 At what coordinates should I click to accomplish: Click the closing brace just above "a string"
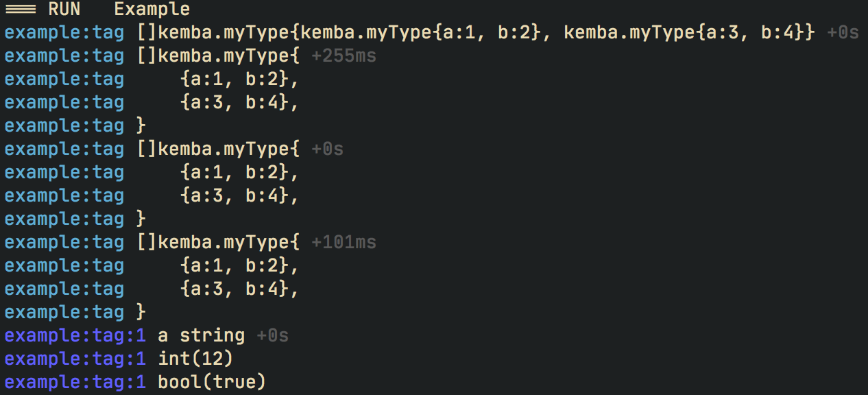point(141,312)
